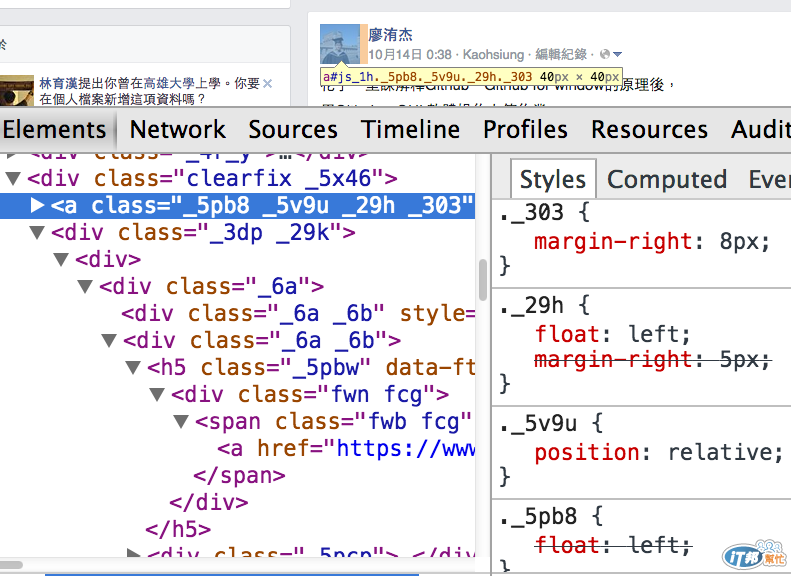Select the a href https link node

pyautogui.click(x=346, y=448)
